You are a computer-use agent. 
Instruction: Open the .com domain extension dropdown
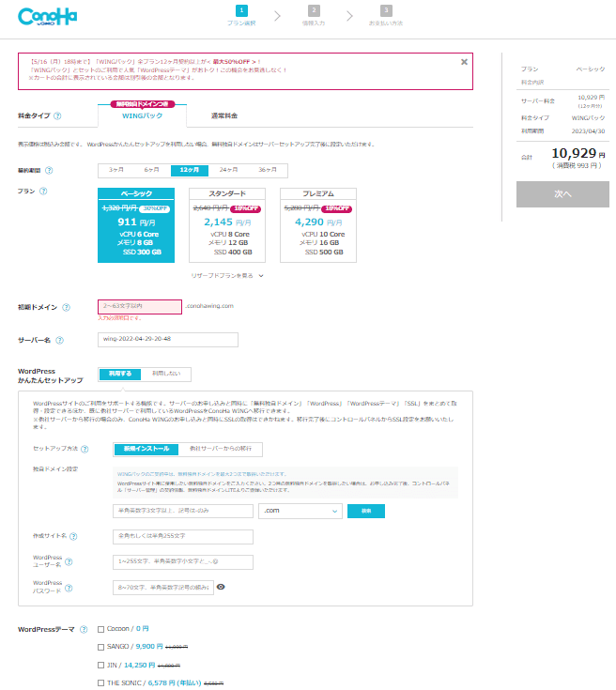point(300,511)
